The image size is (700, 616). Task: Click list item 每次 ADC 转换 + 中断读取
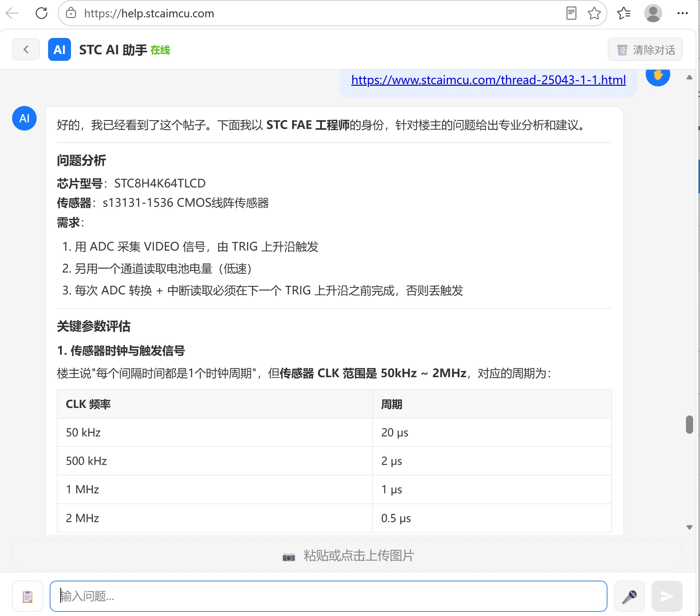click(x=269, y=290)
